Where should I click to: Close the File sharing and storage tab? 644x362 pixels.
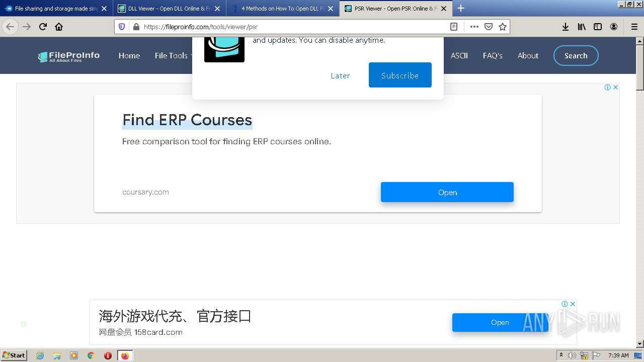(x=104, y=9)
